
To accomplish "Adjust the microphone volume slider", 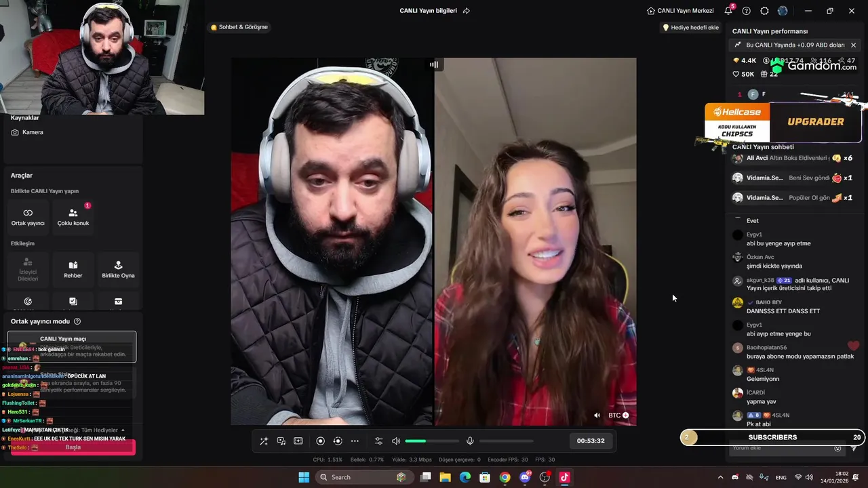I will [x=507, y=441].
